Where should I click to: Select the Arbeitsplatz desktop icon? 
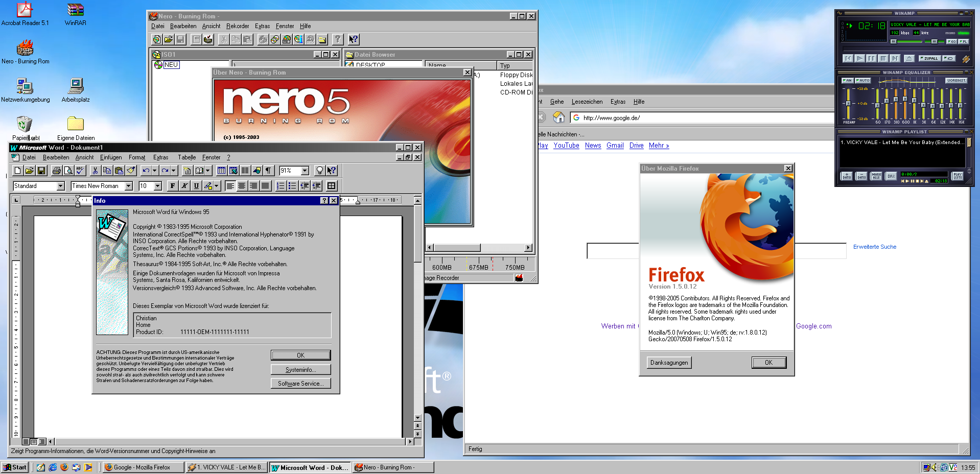76,90
